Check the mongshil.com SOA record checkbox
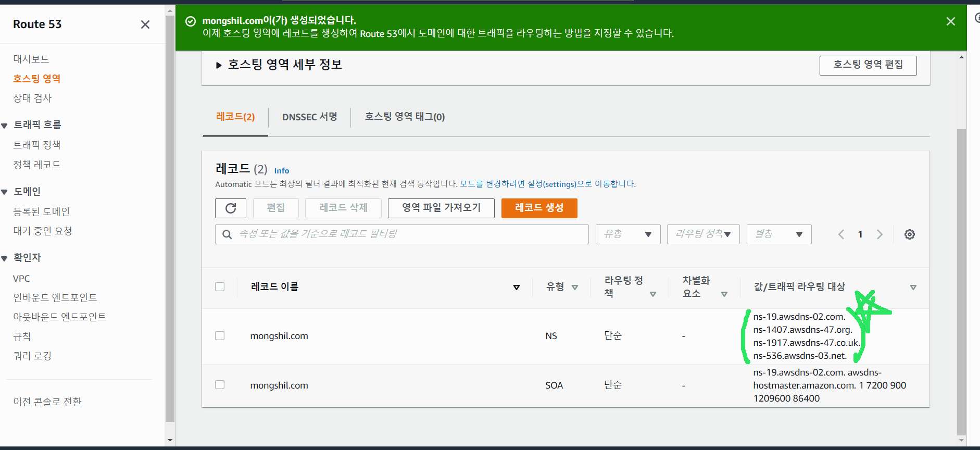This screenshot has height=450, width=980. [220, 385]
